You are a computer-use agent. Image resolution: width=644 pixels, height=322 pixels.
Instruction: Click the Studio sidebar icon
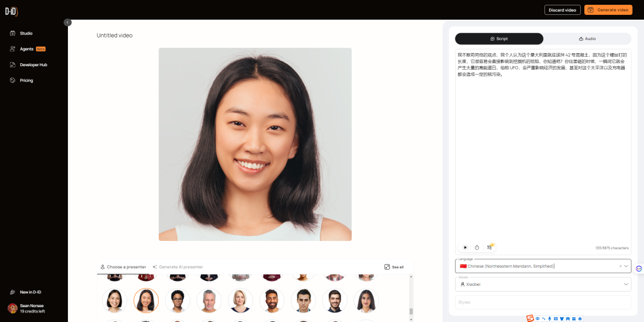pyautogui.click(x=13, y=33)
